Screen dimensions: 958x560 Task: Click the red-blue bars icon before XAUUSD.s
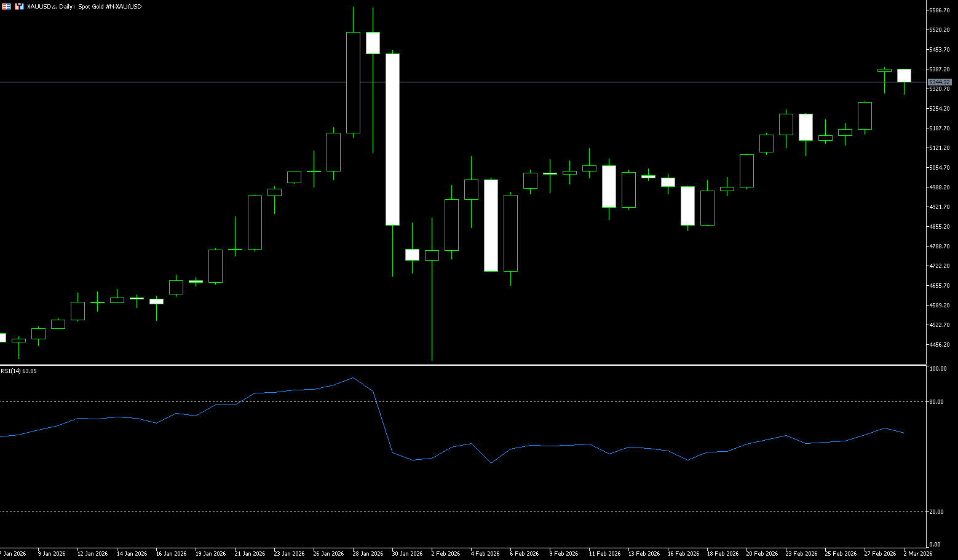click(19, 6)
